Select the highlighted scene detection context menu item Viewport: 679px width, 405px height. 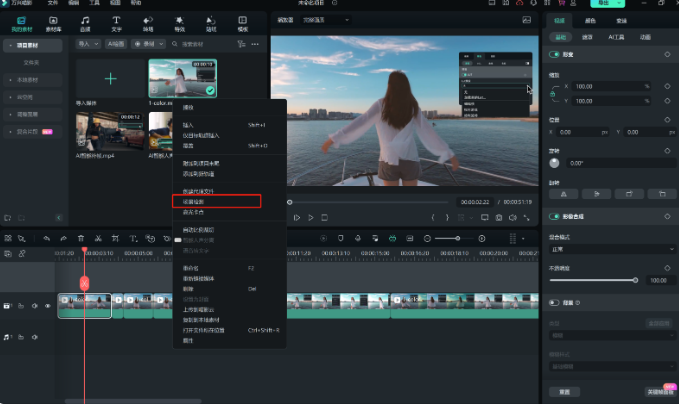point(215,201)
